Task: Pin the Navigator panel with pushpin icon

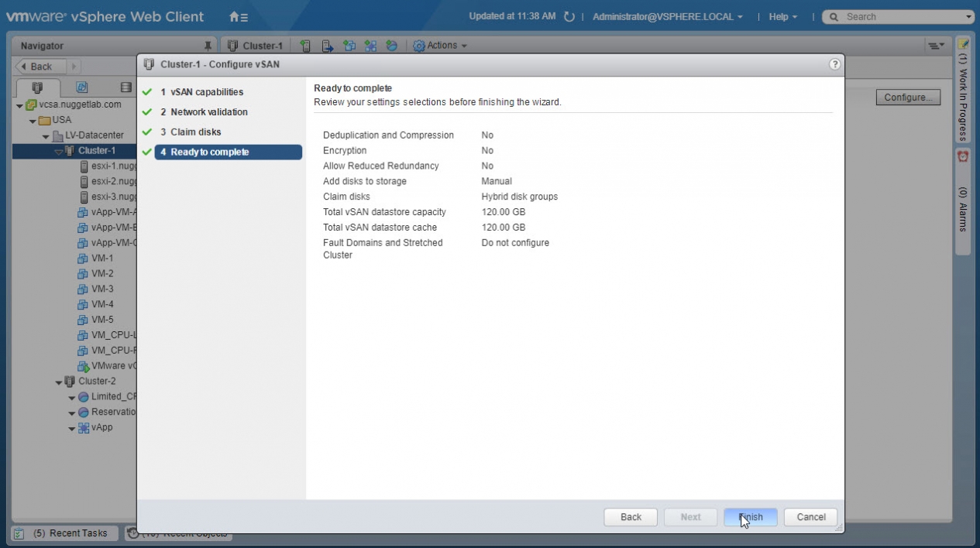Action: click(x=207, y=46)
